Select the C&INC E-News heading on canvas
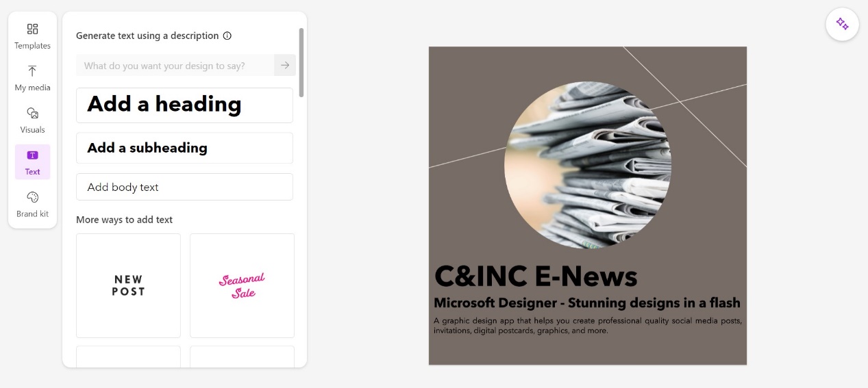Image resolution: width=868 pixels, height=388 pixels. point(536,276)
